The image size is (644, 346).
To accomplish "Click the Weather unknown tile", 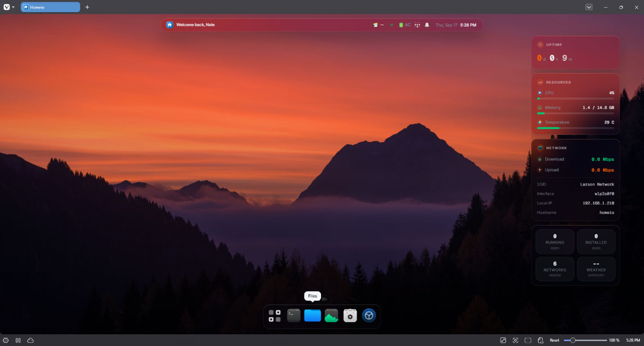I will (x=596, y=269).
